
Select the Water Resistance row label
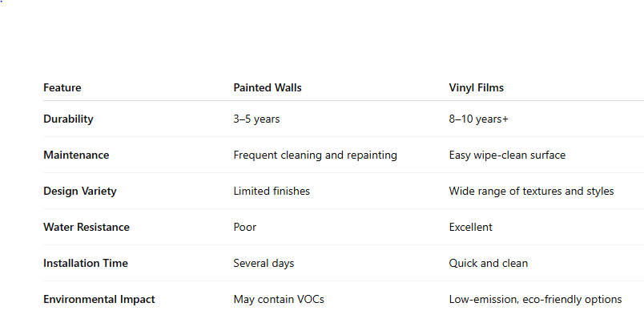87,227
